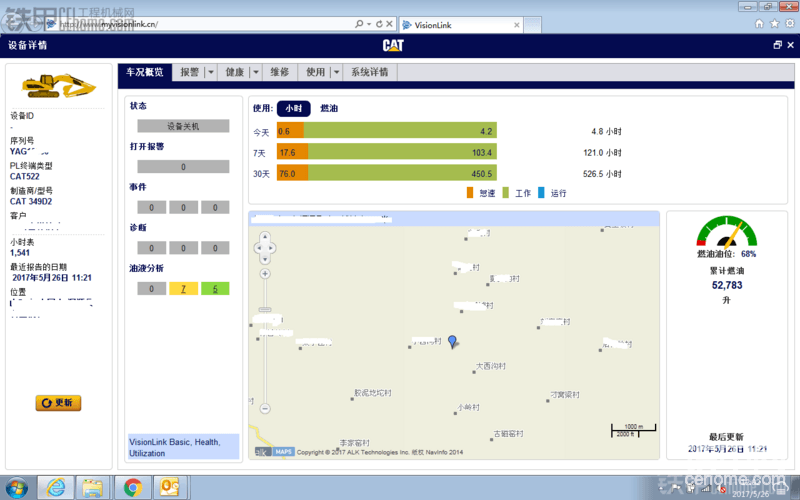Click the browser favorites star icon
Image resolution: width=800 pixels, height=500 pixels.
(774, 23)
